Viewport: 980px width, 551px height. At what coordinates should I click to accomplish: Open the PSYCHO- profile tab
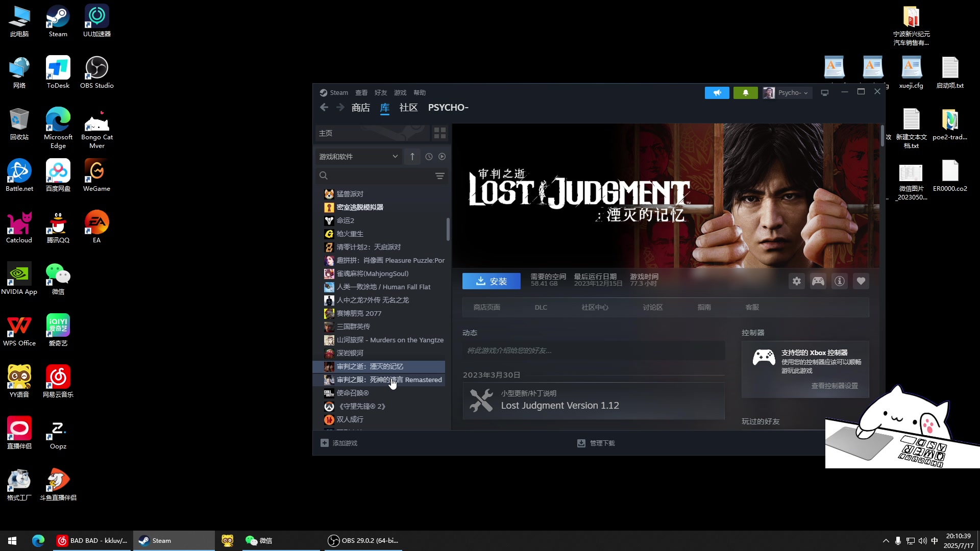click(x=448, y=108)
